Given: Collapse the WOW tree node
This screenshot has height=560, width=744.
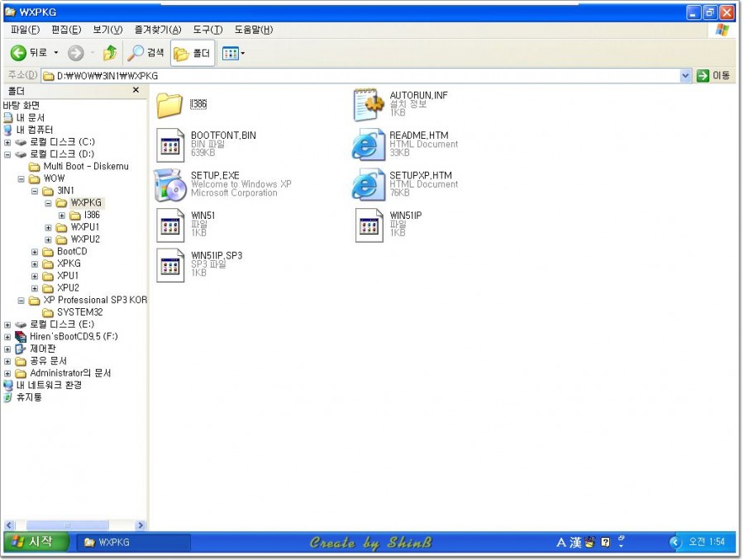Looking at the screenshot, I should 21,178.
